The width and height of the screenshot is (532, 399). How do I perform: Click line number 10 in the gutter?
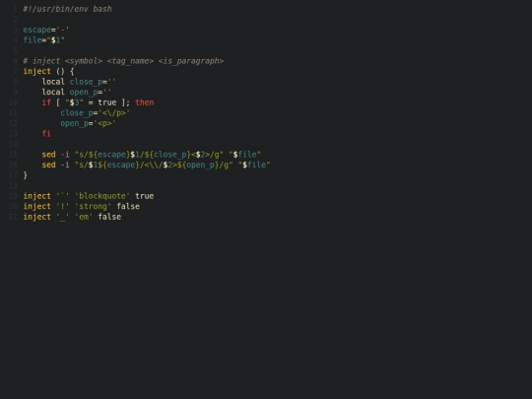click(13, 102)
